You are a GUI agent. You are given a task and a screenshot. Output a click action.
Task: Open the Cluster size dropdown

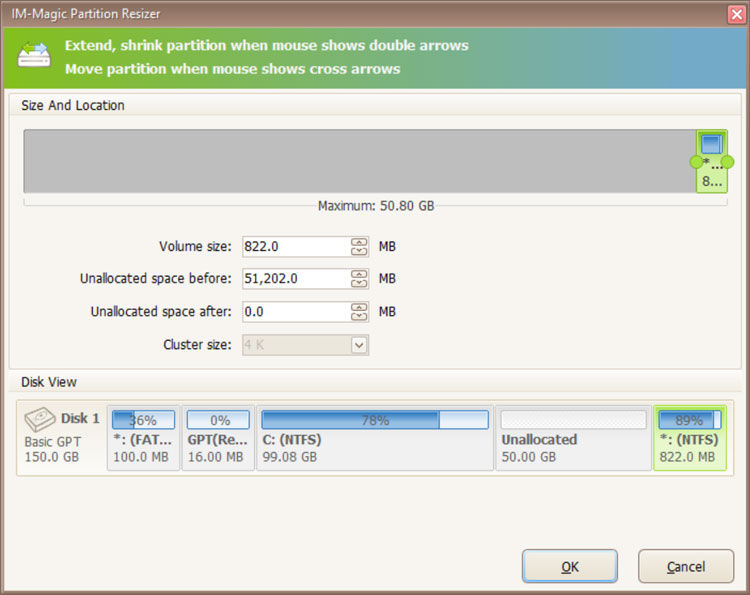[x=359, y=345]
